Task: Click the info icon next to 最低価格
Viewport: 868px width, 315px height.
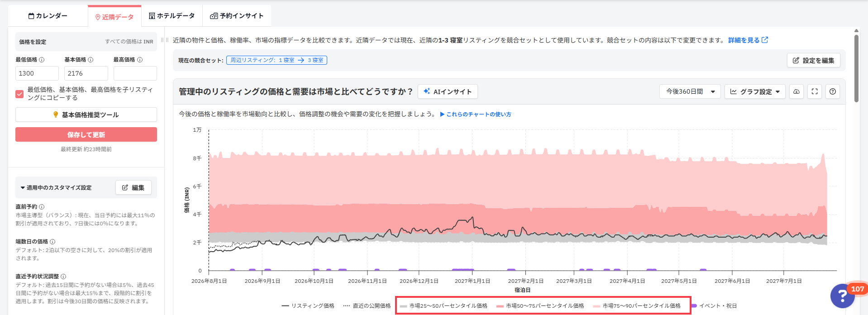Action: (x=42, y=60)
